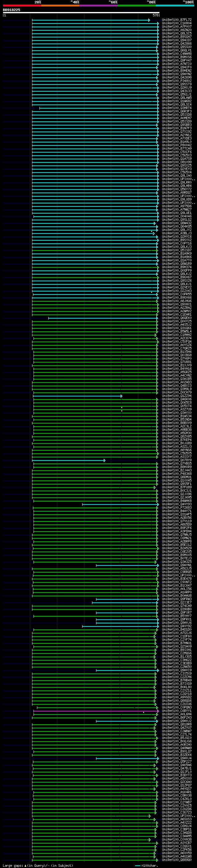Select the UniRef100_A0MEM7 label
This screenshot has height=868, width=197.
click(x=177, y=118)
